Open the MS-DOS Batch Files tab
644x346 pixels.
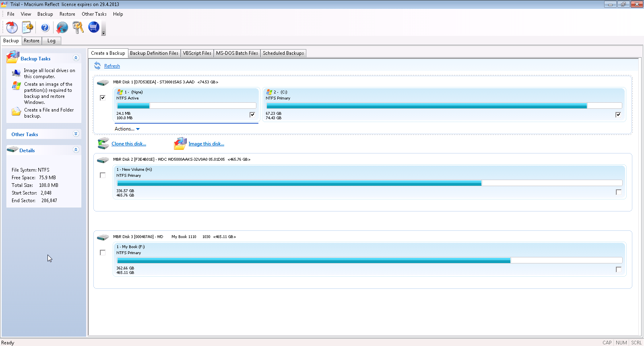(x=237, y=53)
